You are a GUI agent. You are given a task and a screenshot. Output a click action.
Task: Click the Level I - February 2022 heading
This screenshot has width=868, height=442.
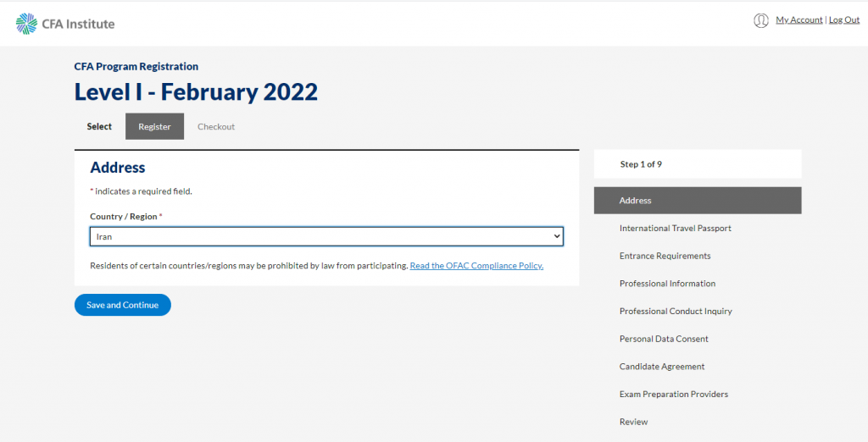(196, 91)
